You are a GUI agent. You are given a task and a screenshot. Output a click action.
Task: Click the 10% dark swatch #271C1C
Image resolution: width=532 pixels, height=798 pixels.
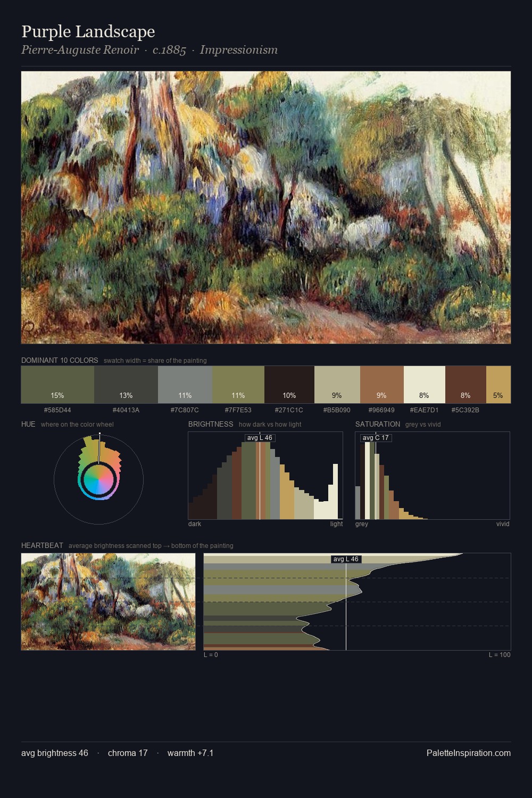click(289, 385)
